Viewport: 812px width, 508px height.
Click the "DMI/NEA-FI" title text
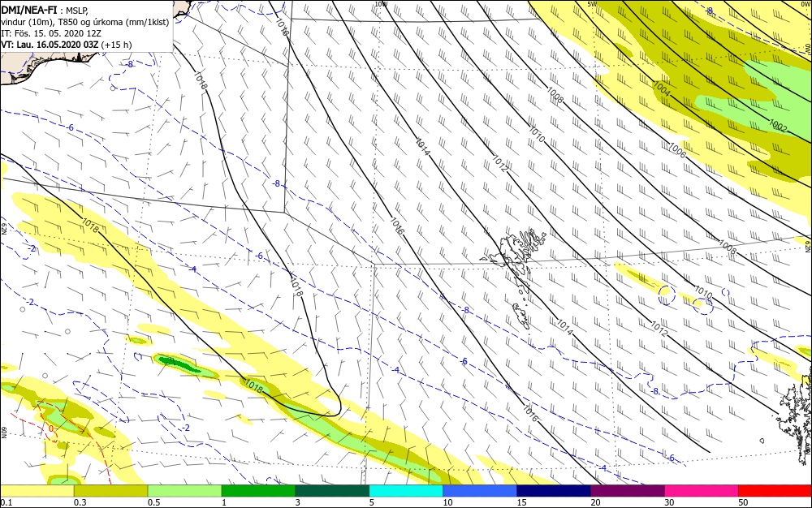coord(29,9)
